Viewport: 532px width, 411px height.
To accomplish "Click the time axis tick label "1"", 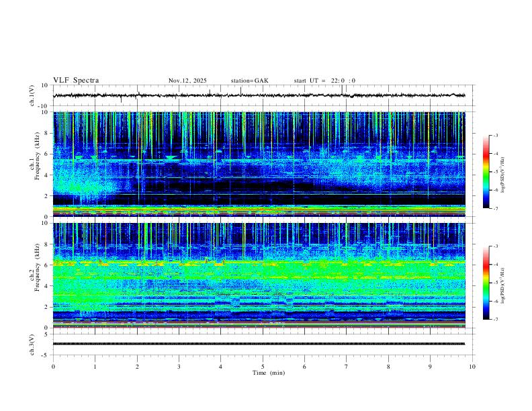I will [x=95, y=367].
